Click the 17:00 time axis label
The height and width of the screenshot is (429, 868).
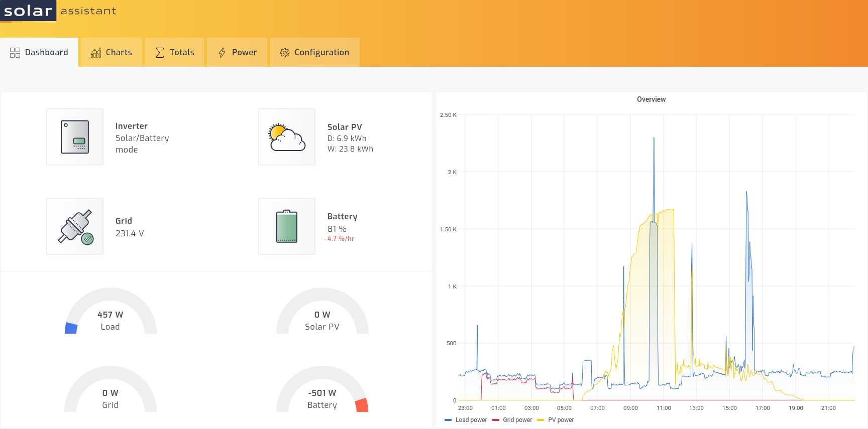763,408
